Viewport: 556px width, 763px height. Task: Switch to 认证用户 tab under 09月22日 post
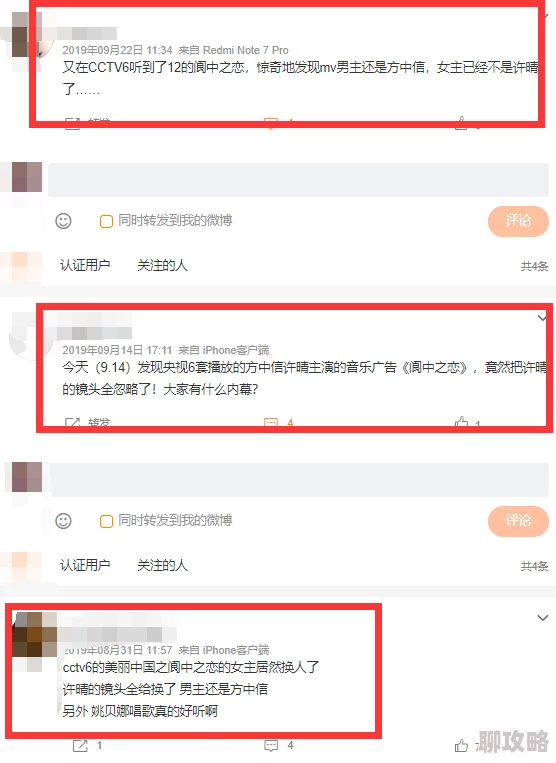click(85, 265)
